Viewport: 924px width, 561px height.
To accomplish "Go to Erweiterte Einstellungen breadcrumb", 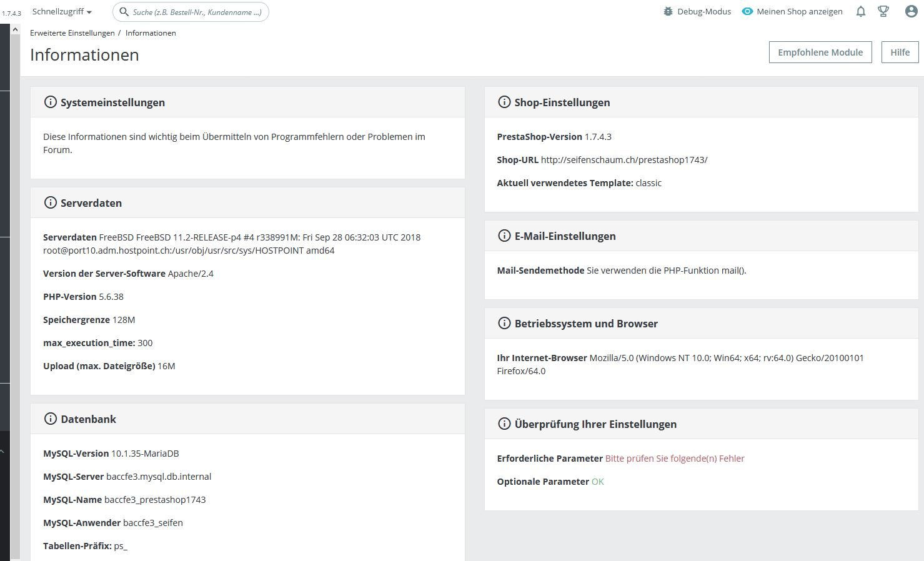I will [72, 33].
